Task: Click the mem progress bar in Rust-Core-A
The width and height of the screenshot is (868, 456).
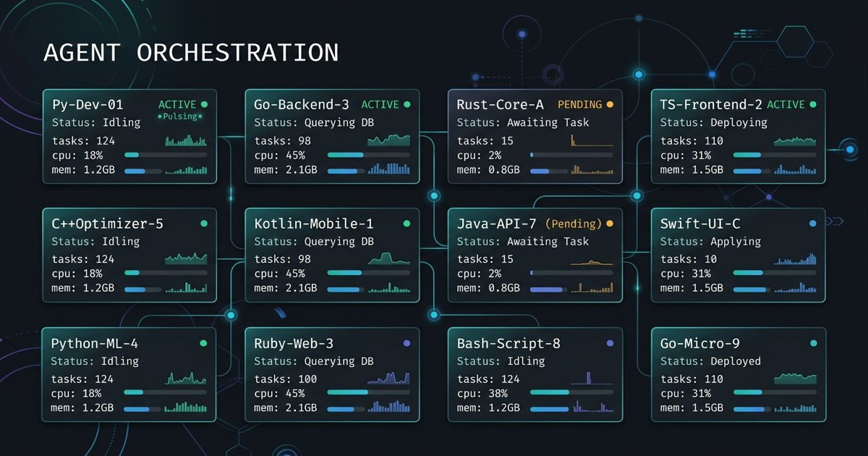Action: coord(549,171)
